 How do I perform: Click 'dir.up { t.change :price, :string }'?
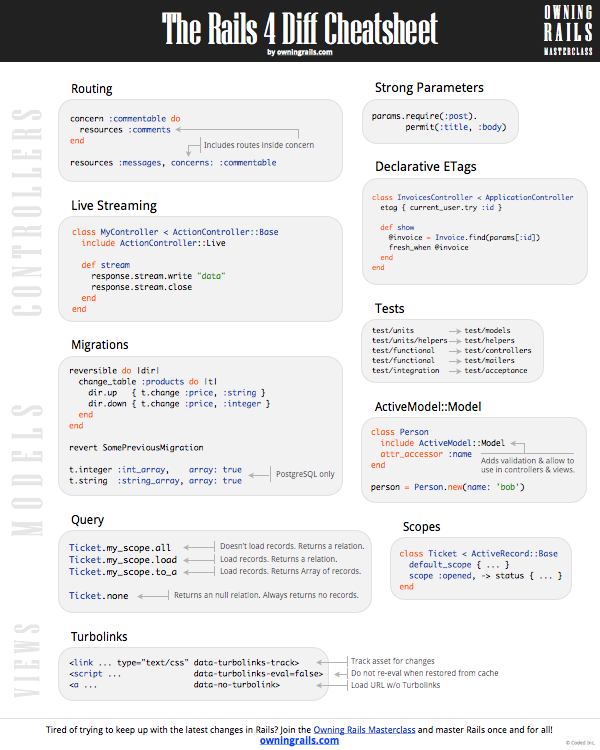pos(177,393)
